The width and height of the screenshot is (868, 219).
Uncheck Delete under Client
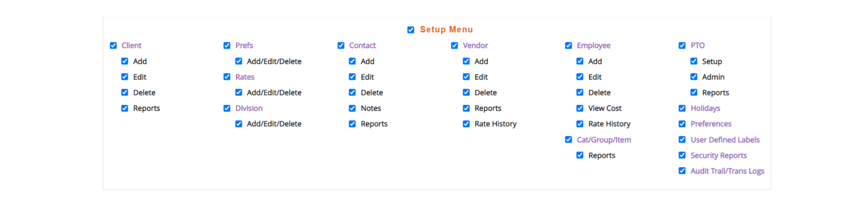125,92
